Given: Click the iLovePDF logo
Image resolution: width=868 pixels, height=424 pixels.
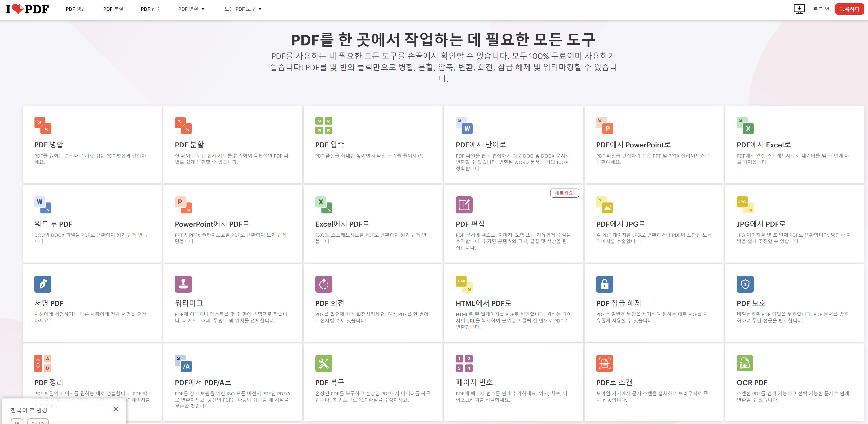Looking at the screenshot, I should pos(28,9).
